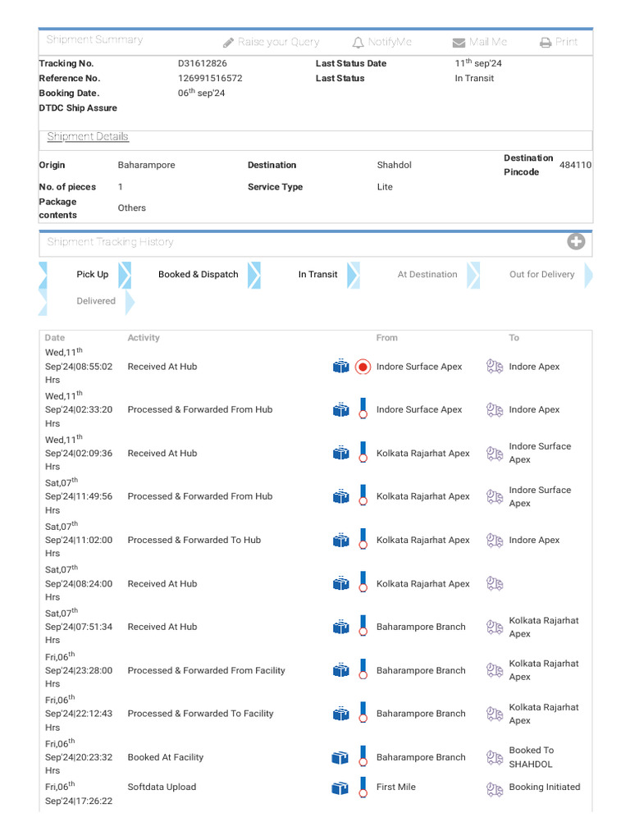Click the NotifyMe bell icon
Viewport: 630px width, 840px height.
[358, 43]
